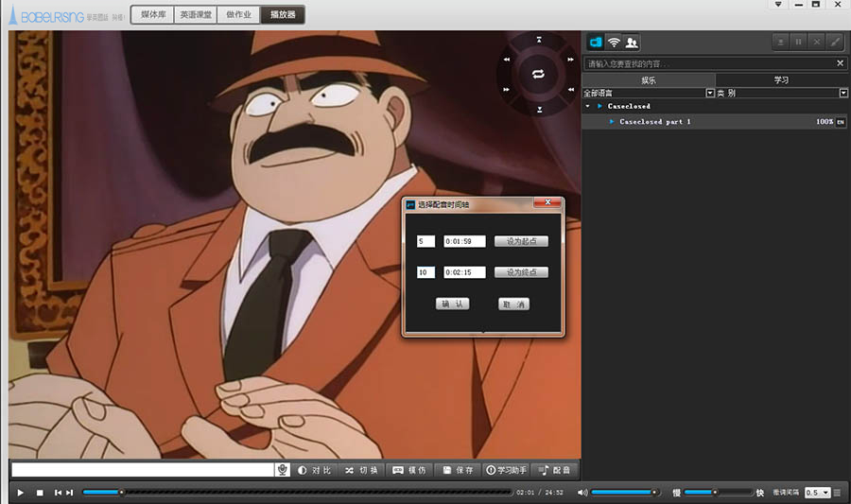Open the 全部语言 language dropdown
The image size is (851, 504).
710,94
